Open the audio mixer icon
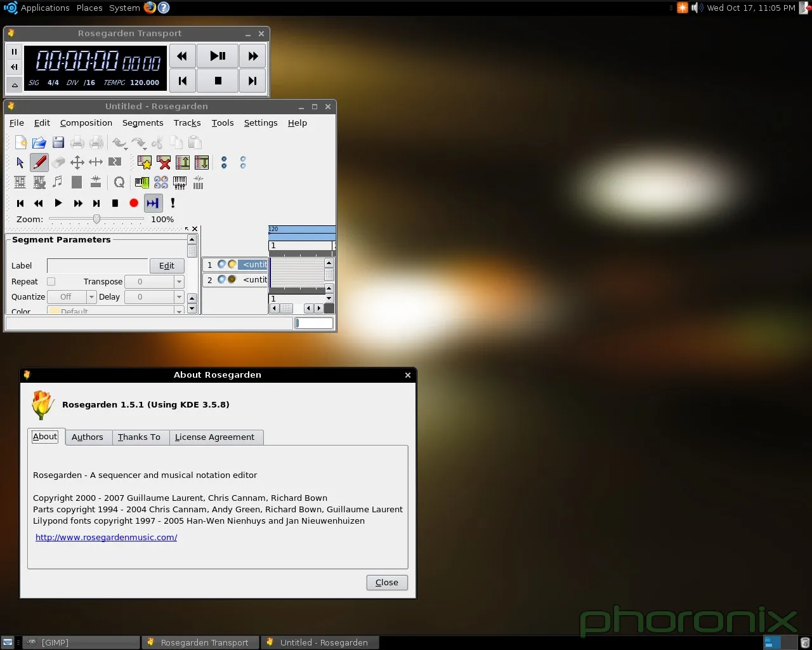 pyautogui.click(x=199, y=183)
